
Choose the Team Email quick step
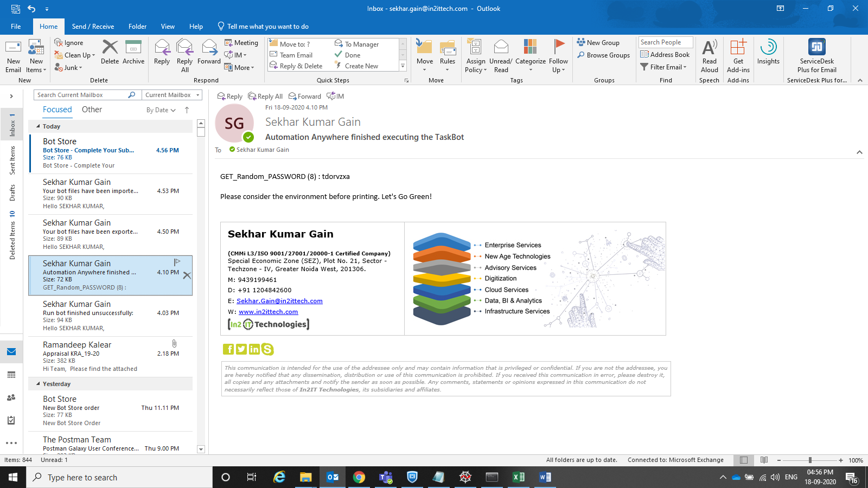[292, 55]
